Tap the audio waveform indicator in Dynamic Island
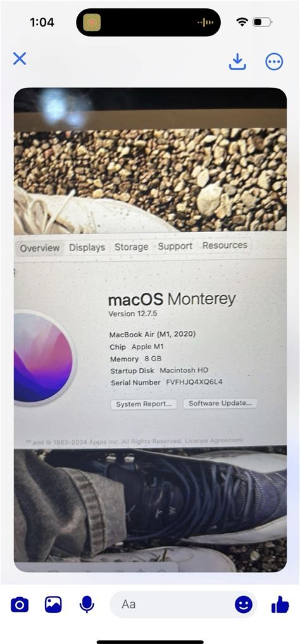The width and height of the screenshot is (300, 644). coord(205,22)
